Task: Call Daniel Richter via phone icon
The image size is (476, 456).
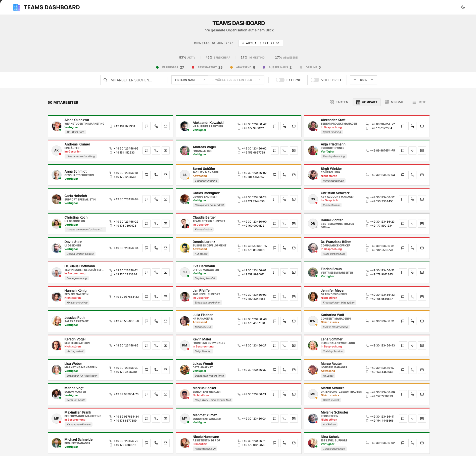Action: point(412,224)
